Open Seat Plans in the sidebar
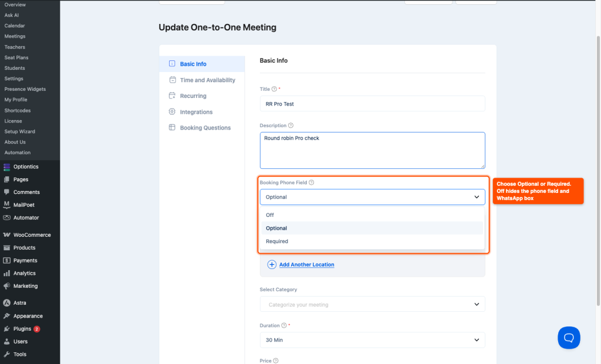This screenshot has height=364, width=601. click(16, 57)
